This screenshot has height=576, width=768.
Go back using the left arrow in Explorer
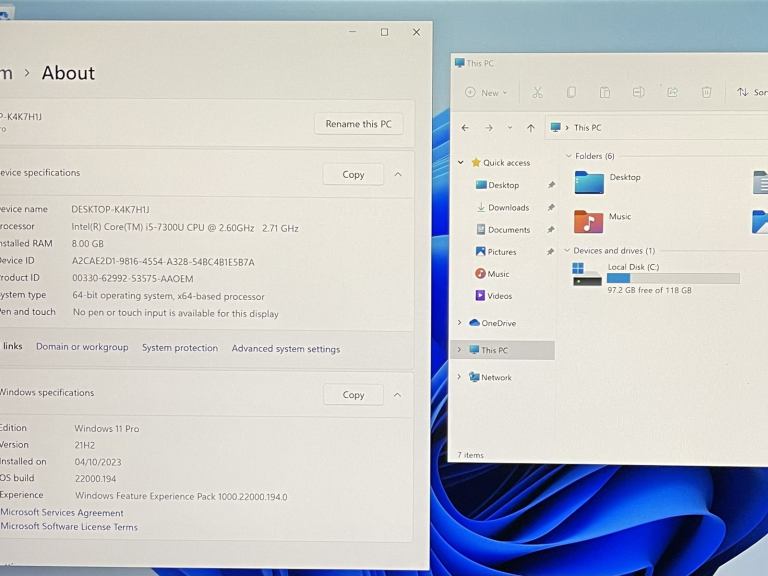coord(465,128)
